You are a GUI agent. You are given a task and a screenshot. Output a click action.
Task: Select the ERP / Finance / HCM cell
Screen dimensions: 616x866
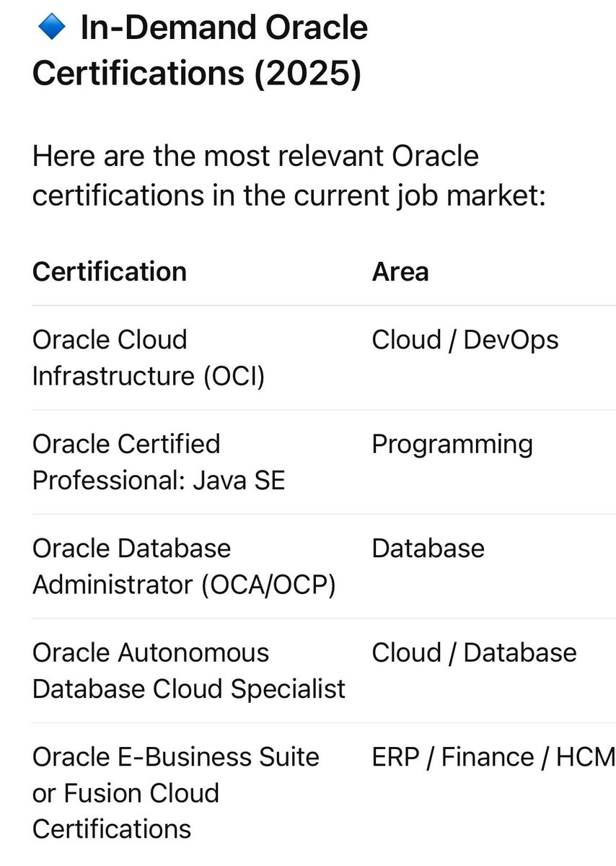pyautogui.click(x=493, y=757)
